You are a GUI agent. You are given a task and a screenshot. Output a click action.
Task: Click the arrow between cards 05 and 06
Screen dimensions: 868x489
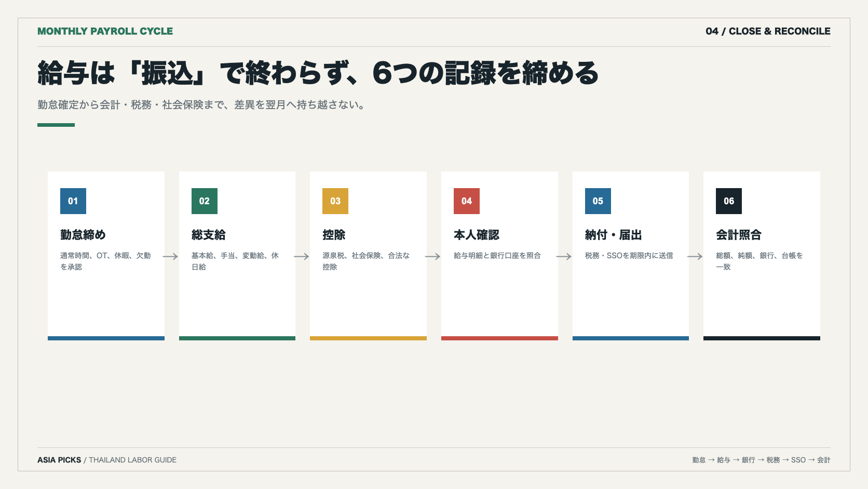pyautogui.click(x=695, y=256)
